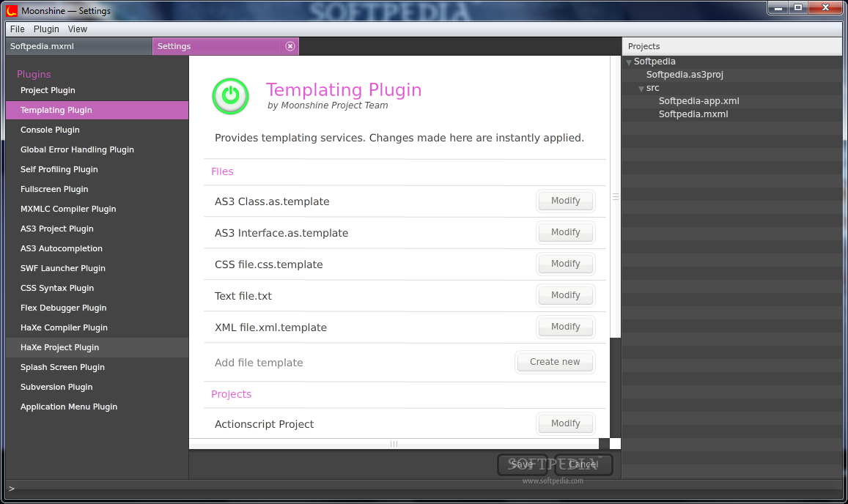Minimize the Moonshine window
Viewport: 848px width, 504px height.
(778, 7)
